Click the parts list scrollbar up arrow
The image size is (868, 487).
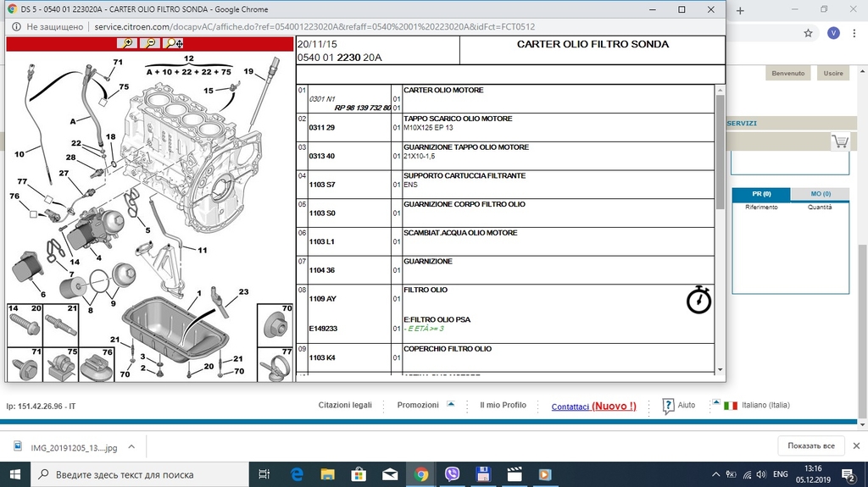click(x=721, y=90)
